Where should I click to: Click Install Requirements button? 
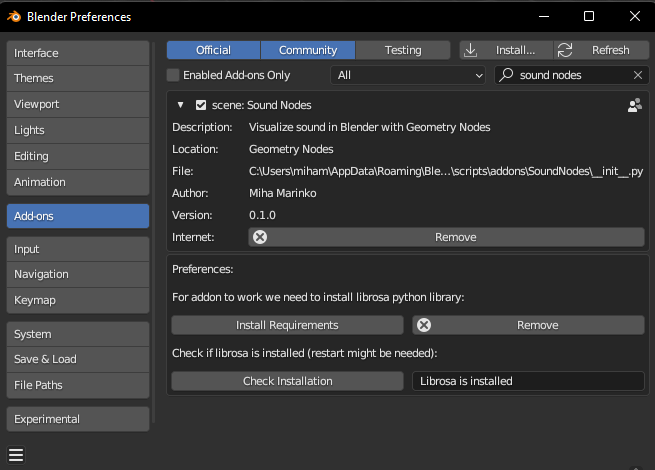click(287, 325)
